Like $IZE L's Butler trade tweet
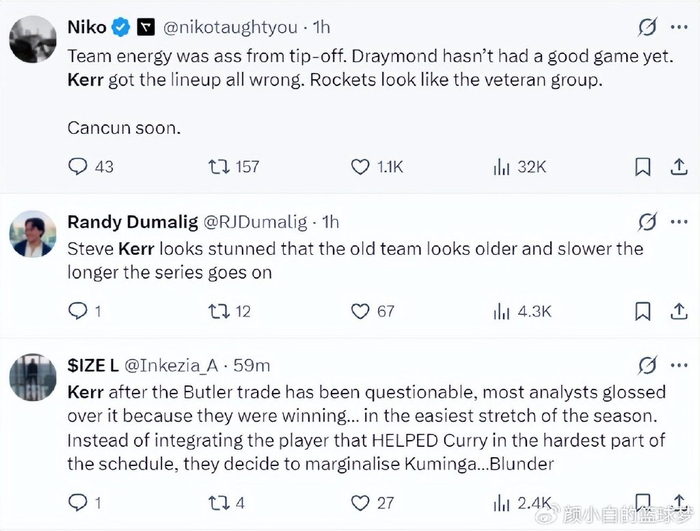Screen dimensions: 700x531 [361, 503]
